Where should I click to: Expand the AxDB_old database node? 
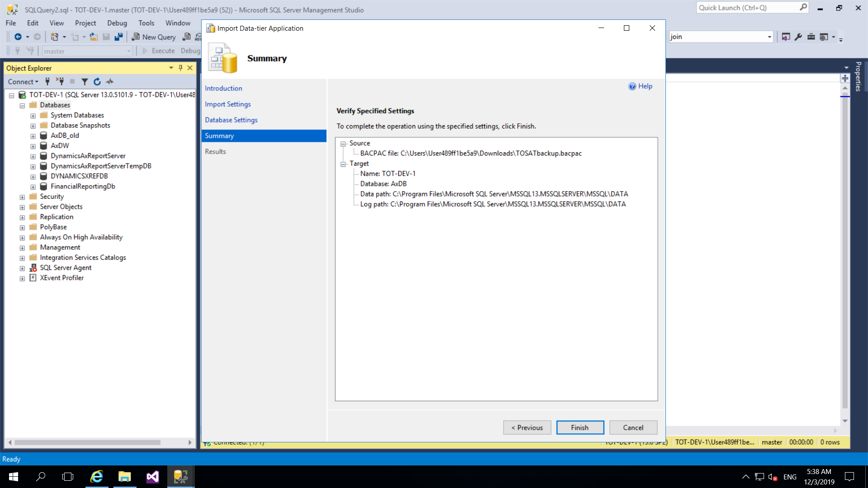[x=33, y=136]
